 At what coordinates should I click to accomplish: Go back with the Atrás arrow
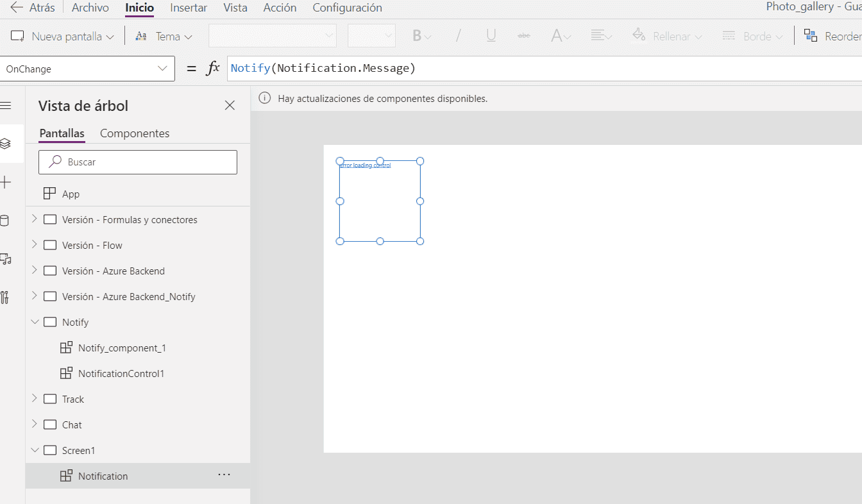[x=32, y=8]
